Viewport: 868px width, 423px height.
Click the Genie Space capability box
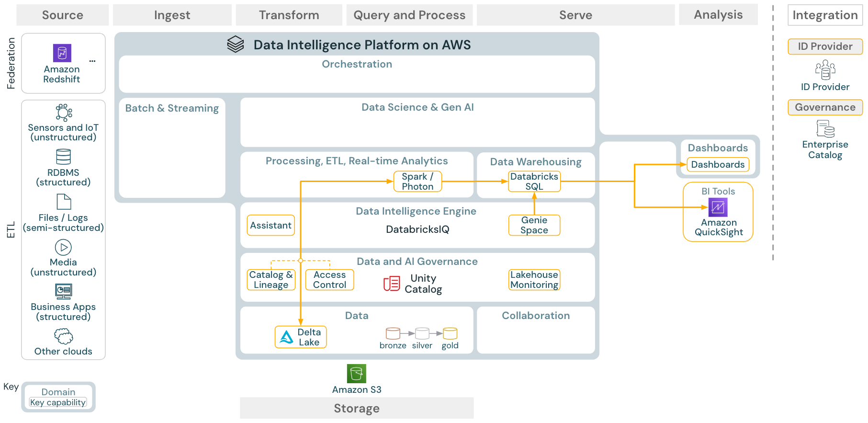pos(534,225)
